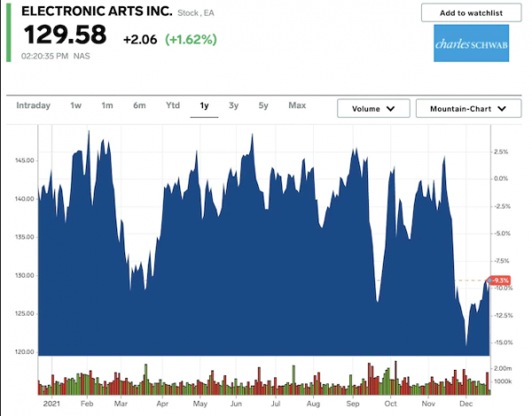This screenshot has width=532, height=416.
Task: Switch to the Intraday time range
Action: coord(34,106)
